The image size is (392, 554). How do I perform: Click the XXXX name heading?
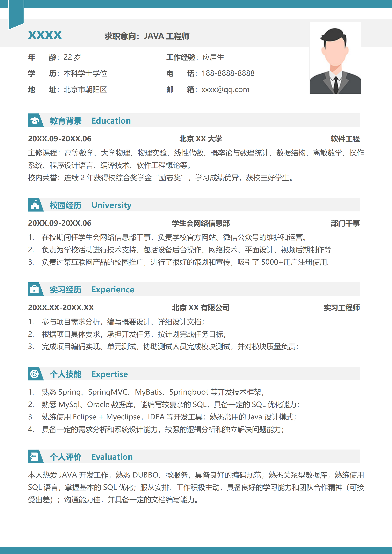pyautogui.click(x=45, y=35)
